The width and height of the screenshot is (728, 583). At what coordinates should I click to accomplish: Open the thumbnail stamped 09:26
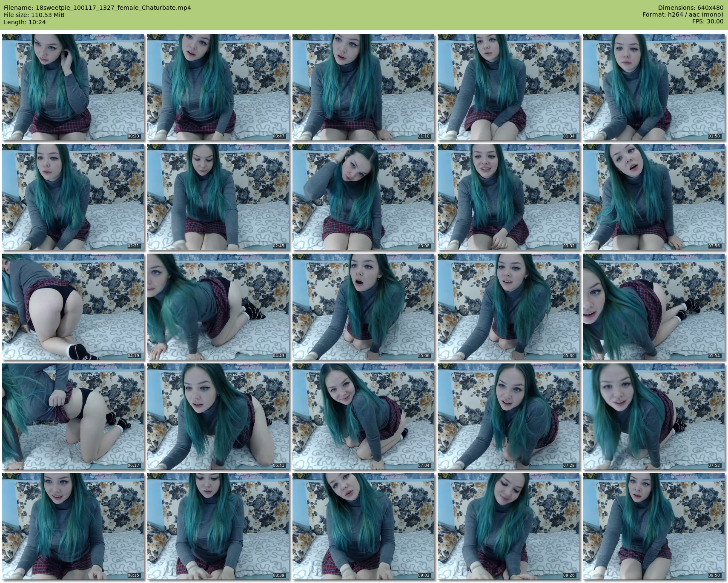pyautogui.click(x=509, y=526)
